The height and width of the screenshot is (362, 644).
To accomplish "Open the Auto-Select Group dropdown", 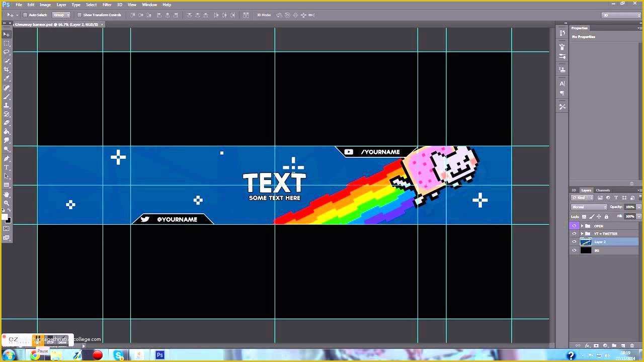I will click(61, 15).
